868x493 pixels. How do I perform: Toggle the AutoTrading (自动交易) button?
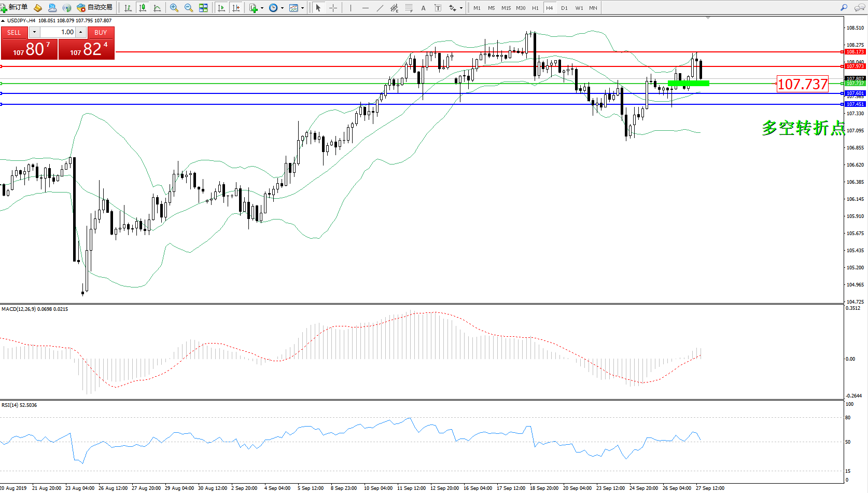click(x=94, y=7)
